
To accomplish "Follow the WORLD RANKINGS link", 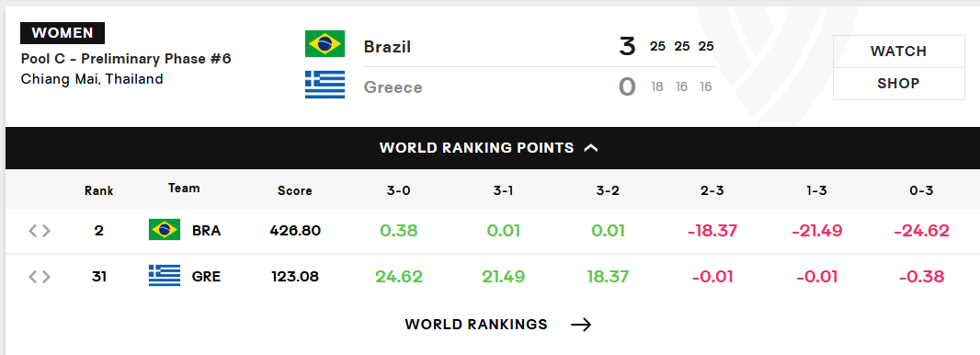I will point(476,325).
